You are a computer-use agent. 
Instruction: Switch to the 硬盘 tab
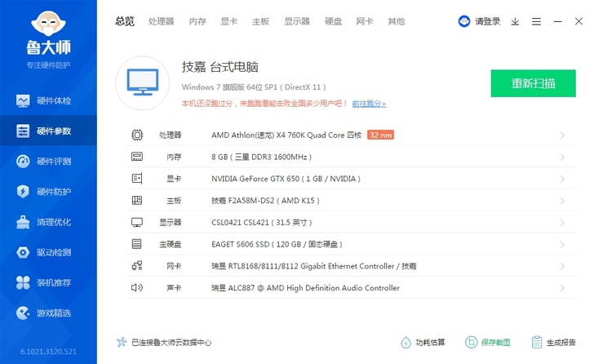coord(334,21)
